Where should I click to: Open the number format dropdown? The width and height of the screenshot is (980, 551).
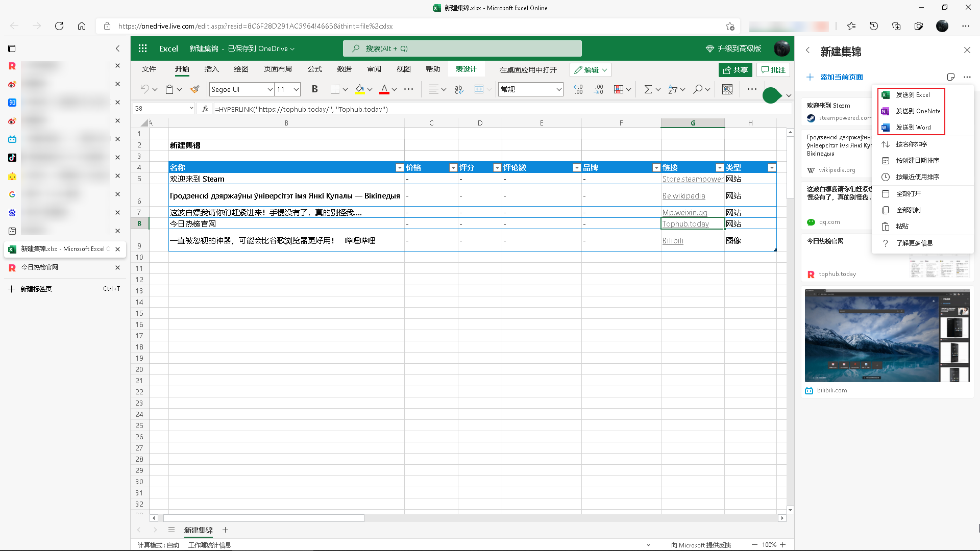click(x=559, y=89)
